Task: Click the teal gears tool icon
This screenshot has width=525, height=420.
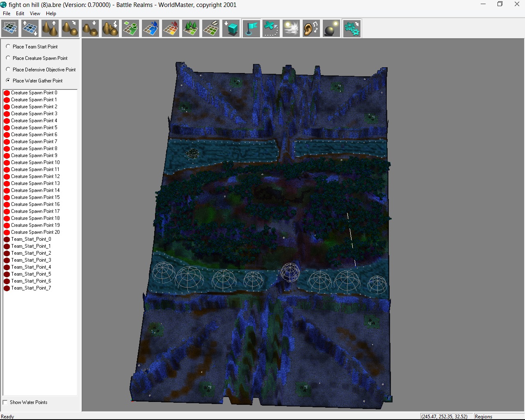Action: tap(352, 28)
